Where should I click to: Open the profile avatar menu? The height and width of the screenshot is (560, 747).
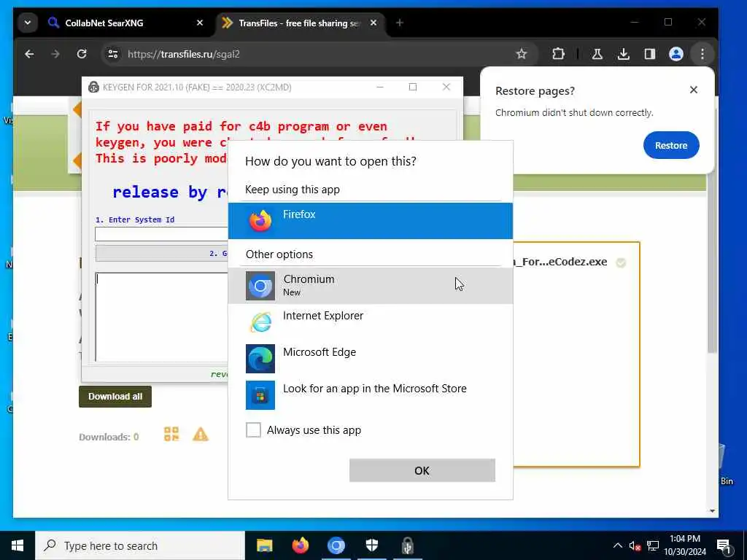click(676, 54)
